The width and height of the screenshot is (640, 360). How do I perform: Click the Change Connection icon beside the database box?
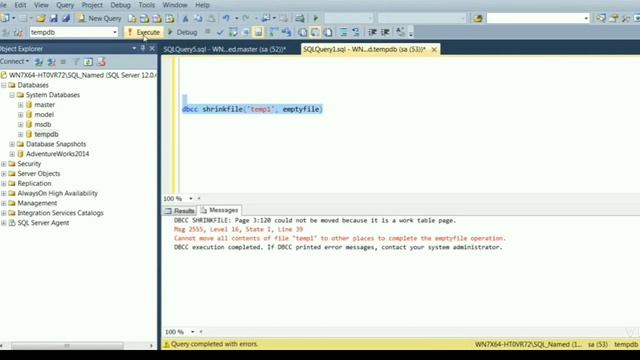point(18,32)
